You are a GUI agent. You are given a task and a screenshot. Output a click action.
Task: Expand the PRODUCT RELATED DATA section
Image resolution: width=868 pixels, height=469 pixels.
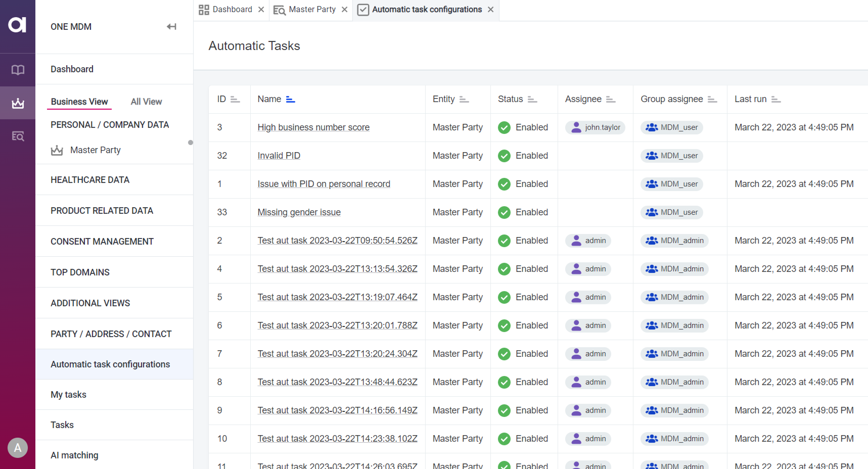click(102, 210)
